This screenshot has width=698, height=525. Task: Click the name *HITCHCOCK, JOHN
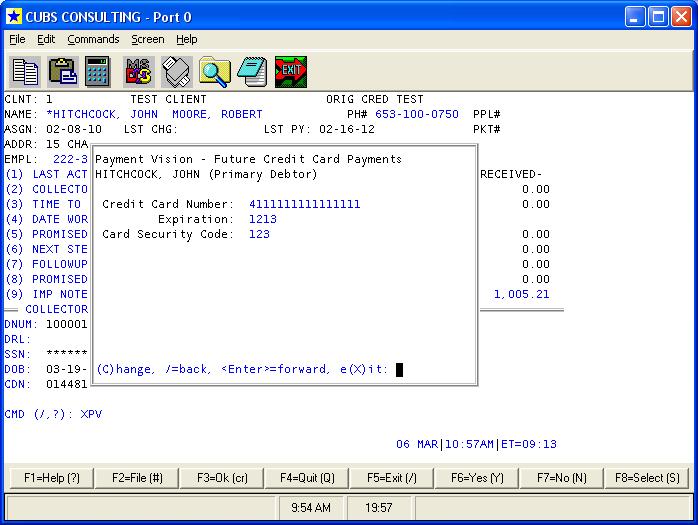(x=102, y=114)
